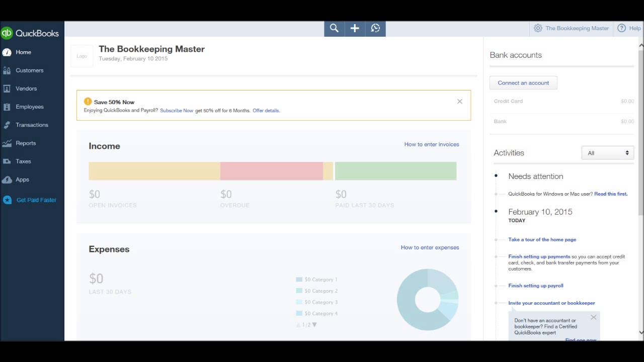Screen dimensions: 644x362
Task: Click the scrollbar up arrow
Action: (x=641, y=45)
